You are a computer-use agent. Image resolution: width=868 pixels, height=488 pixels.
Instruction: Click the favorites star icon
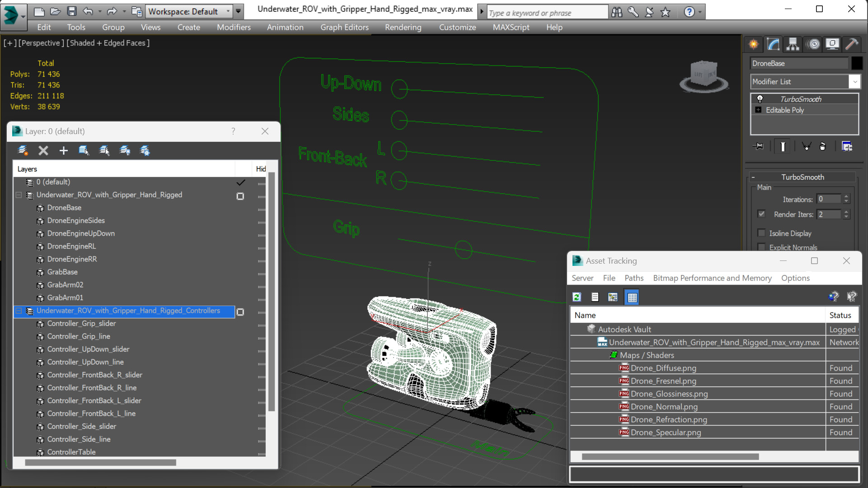666,12
